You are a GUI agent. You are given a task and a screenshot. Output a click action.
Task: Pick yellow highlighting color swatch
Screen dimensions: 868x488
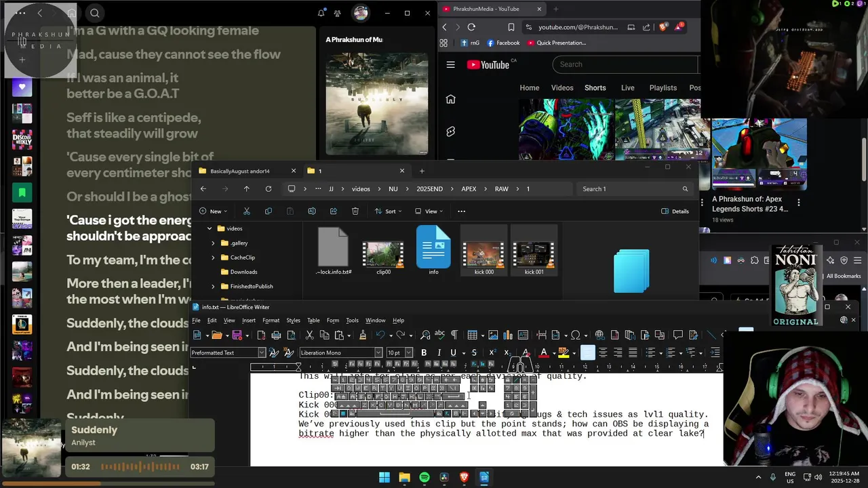[564, 352]
